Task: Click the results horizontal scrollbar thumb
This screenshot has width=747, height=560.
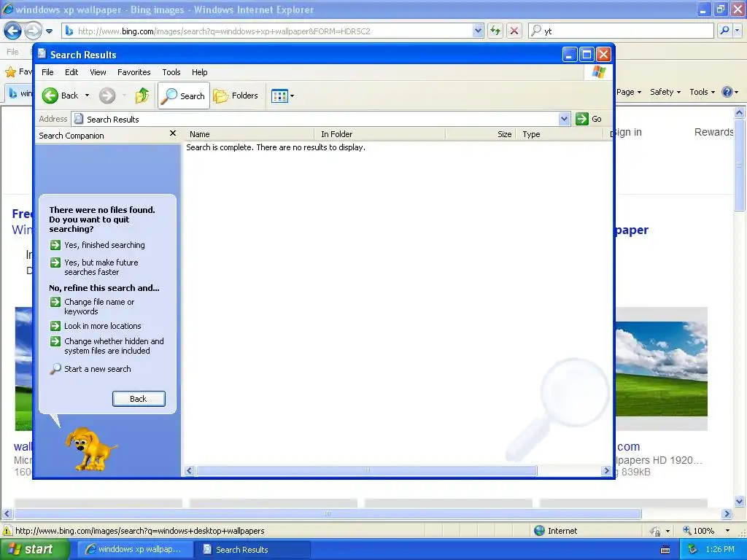Action: coord(366,471)
